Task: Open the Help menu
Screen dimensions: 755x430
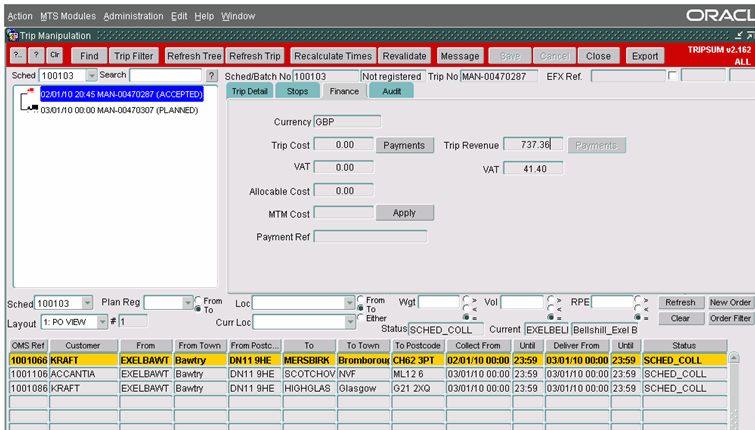Action: 204,16
